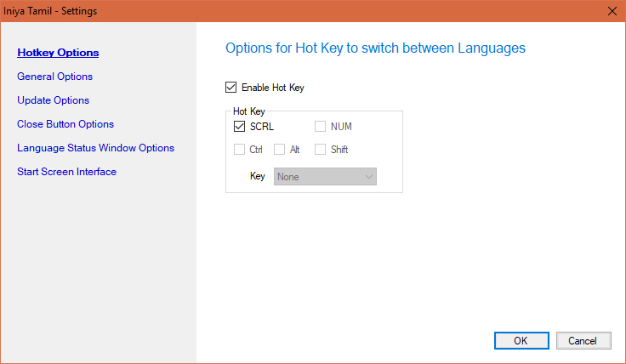Viewport: 626px width, 364px height.
Task: Open Update Options page
Action: coord(53,100)
